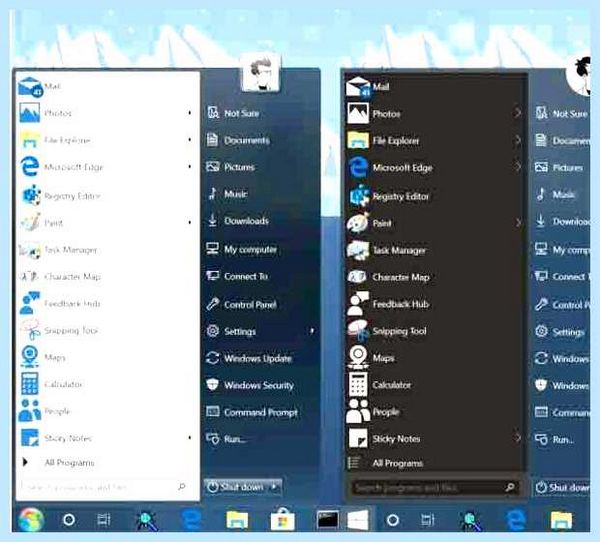The width and height of the screenshot is (600, 542).
Task: Launch Microsoft Edge icon in dark menu
Action: pyautogui.click(x=358, y=168)
